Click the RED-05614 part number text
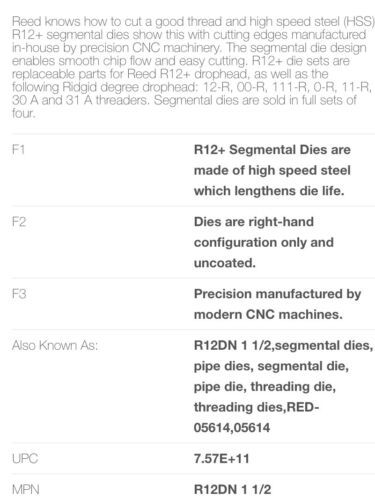 click(256, 417)
